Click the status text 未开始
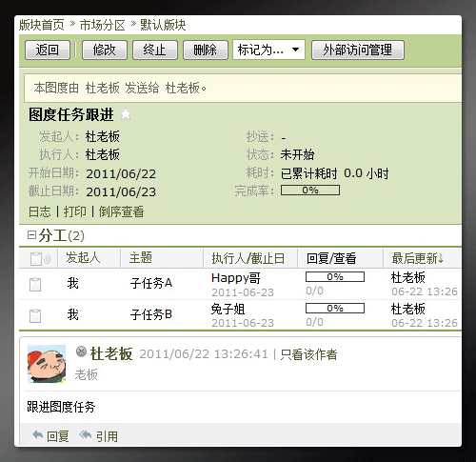Image resolution: width=476 pixels, height=462 pixels. pyautogui.click(x=297, y=154)
